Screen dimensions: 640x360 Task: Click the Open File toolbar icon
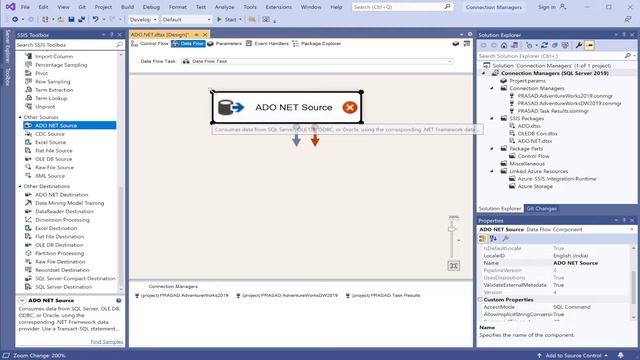click(60, 19)
